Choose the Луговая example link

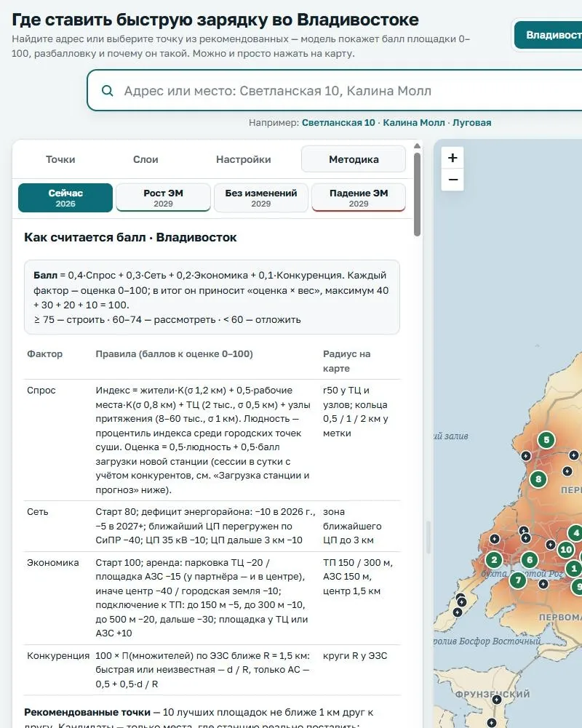click(x=472, y=123)
